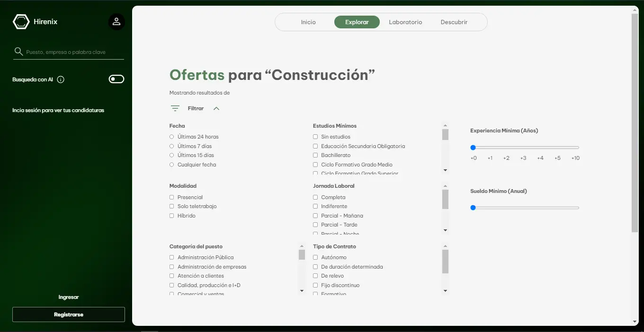Click the info icon next to Busqueda con AI
Screen dimensions: 644x332
click(x=61, y=79)
